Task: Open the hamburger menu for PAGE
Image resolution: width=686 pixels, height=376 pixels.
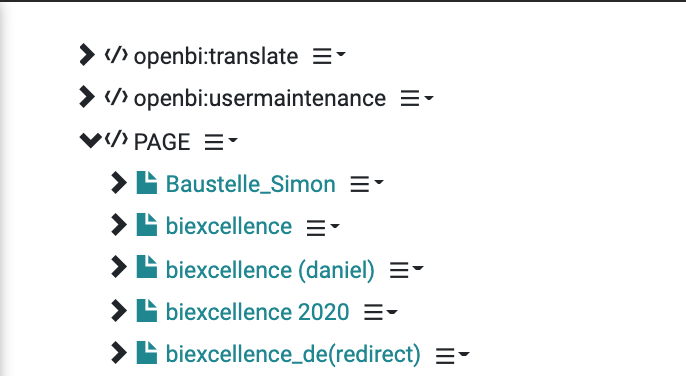Action: coord(221,142)
